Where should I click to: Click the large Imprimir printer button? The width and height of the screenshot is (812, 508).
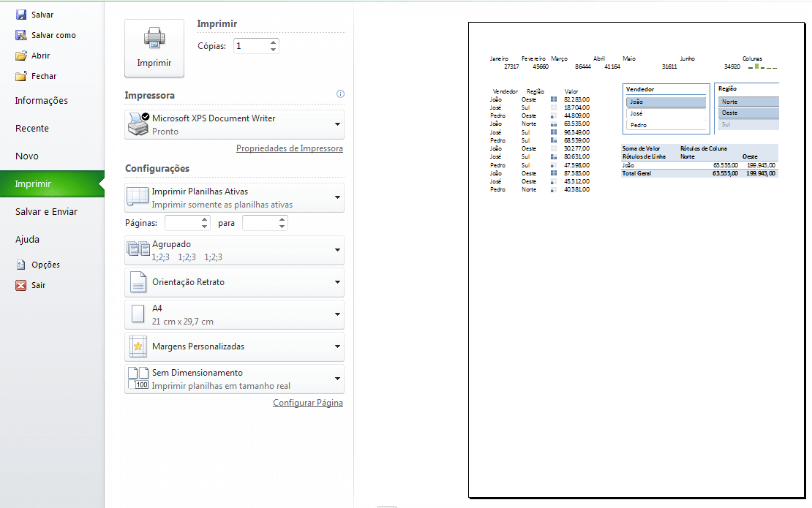click(x=154, y=48)
